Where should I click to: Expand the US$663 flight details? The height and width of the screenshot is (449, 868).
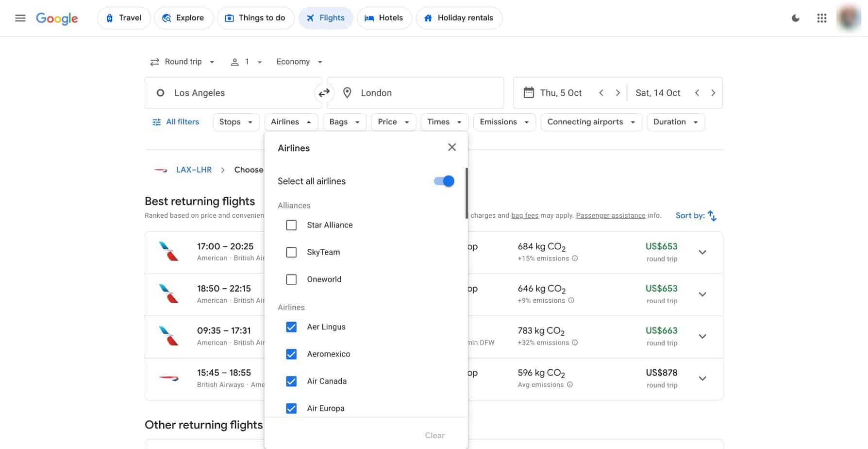click(x=702, y=336)
